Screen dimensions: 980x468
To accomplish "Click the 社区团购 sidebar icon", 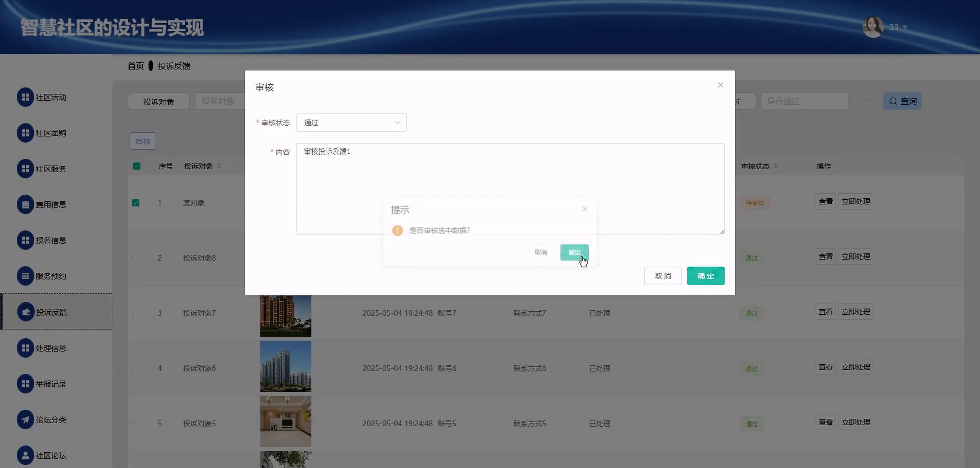I will point(25,133).
